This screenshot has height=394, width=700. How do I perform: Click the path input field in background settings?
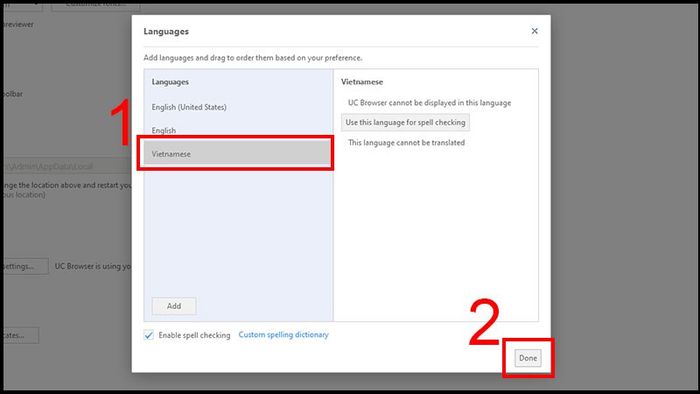(x=67, y=166)
